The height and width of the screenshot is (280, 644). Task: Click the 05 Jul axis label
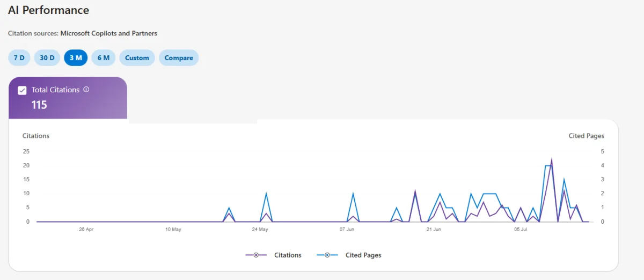pos(521,229)
